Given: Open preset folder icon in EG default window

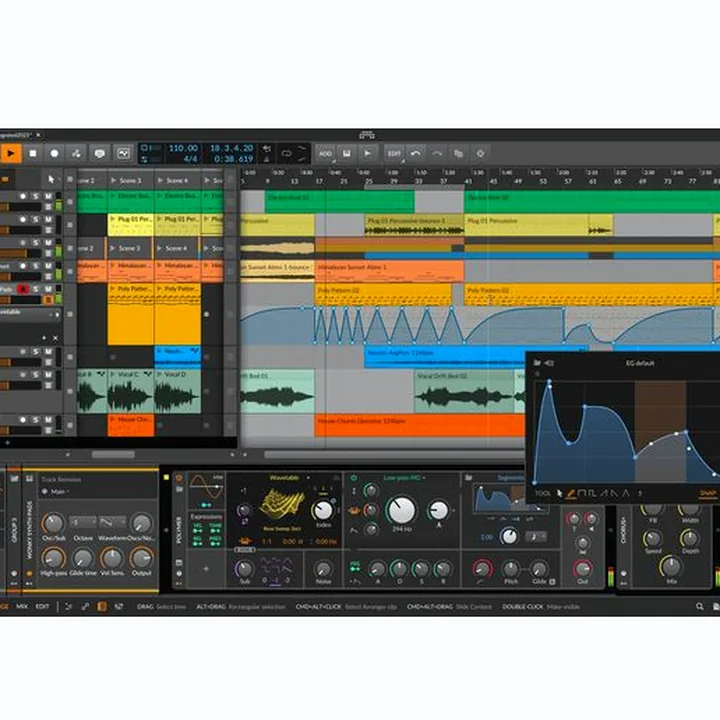Looking at the screenshot, I should 537,363.
